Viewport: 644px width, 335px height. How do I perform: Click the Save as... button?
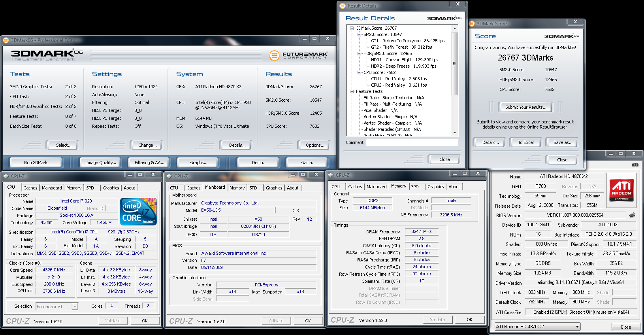563,142
